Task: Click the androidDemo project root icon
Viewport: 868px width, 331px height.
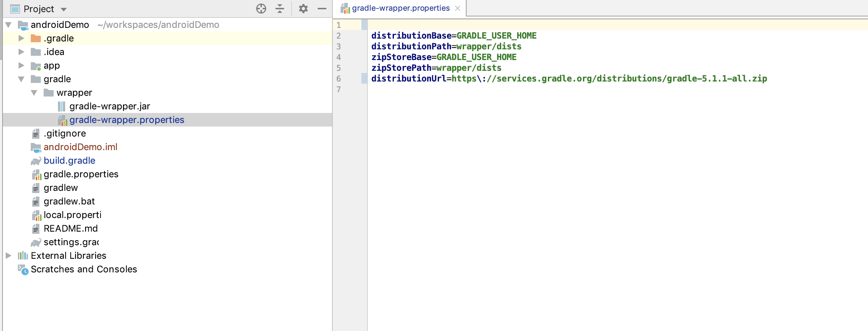Action: 23,25
